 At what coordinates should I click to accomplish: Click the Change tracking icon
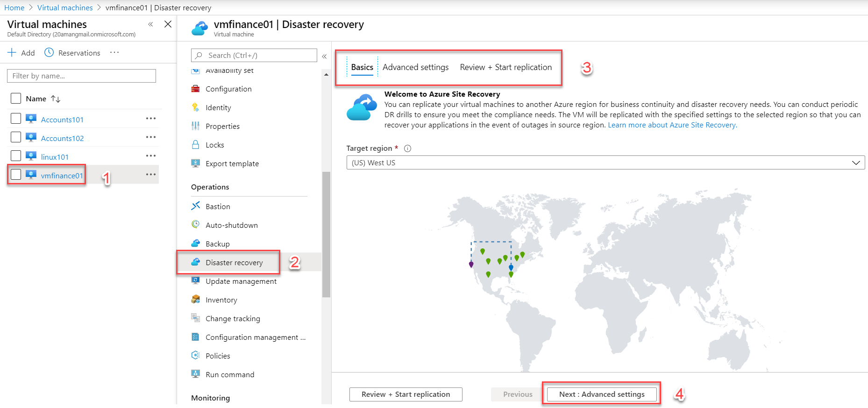tap(196, 318)
